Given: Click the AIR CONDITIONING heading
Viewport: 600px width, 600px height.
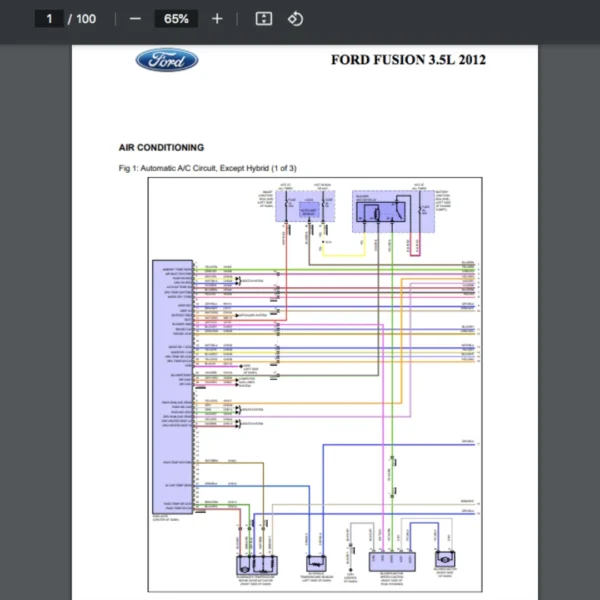Looking at the screenshot, I should tap(161, 147).
